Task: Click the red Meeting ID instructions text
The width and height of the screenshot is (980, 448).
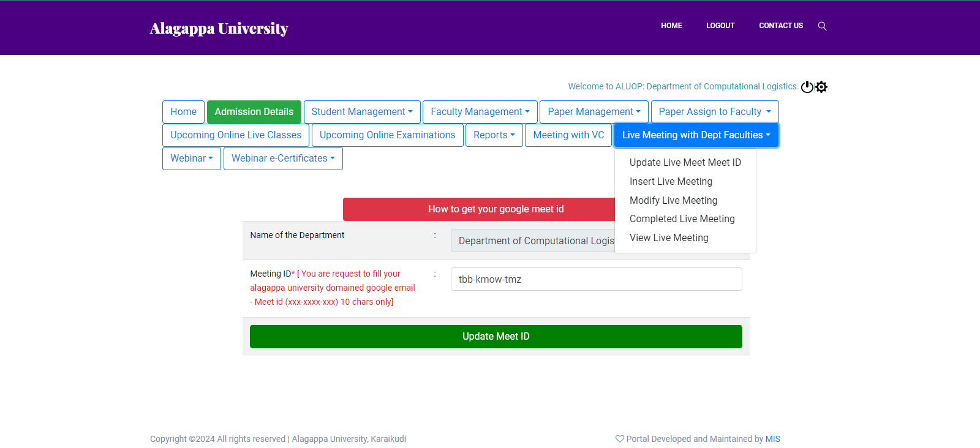Action: (333, 288)
